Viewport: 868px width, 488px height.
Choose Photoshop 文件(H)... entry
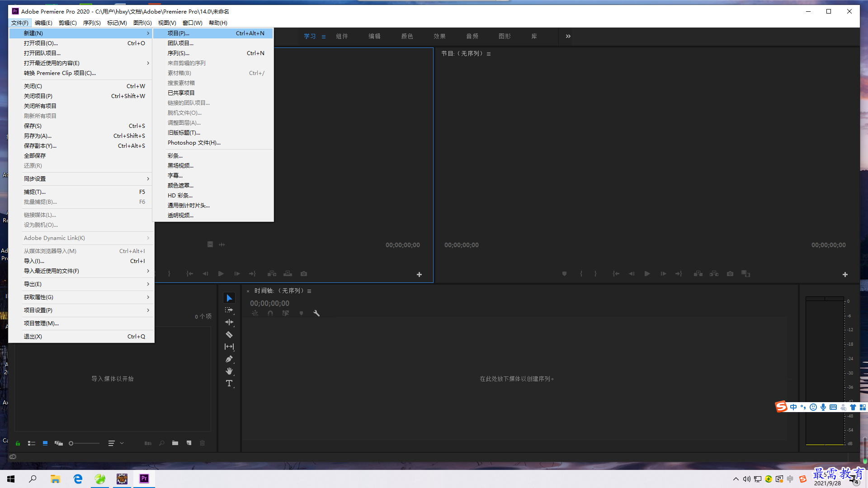213,143
